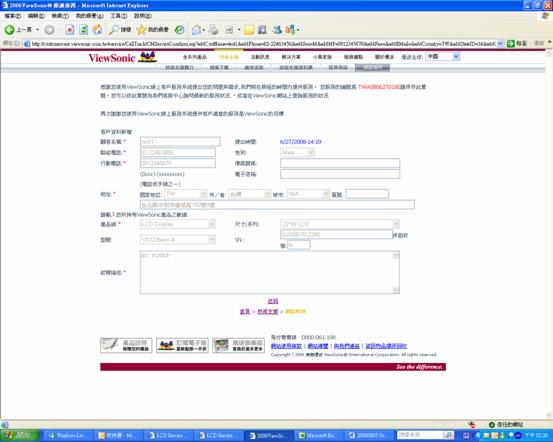This screenshot has width=553, height=442.
Task: Click the 首頁 breadcrumb link
Action: pos(245,312)
